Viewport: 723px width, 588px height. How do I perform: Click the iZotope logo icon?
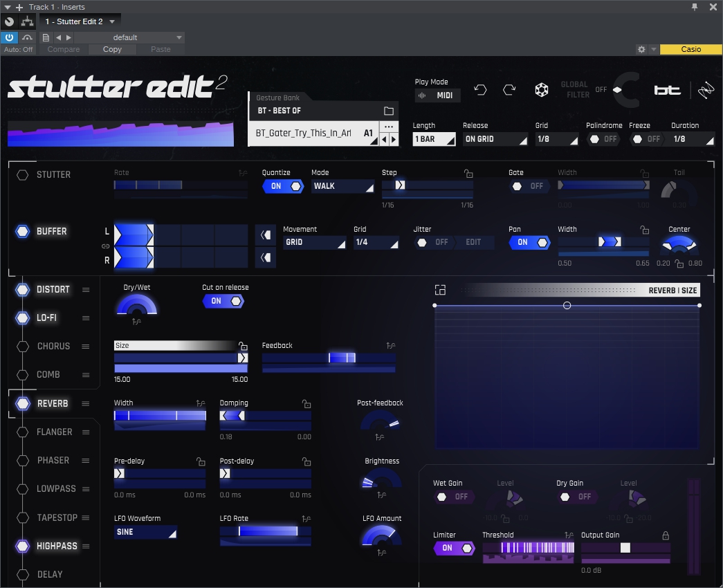click(706, 90)
